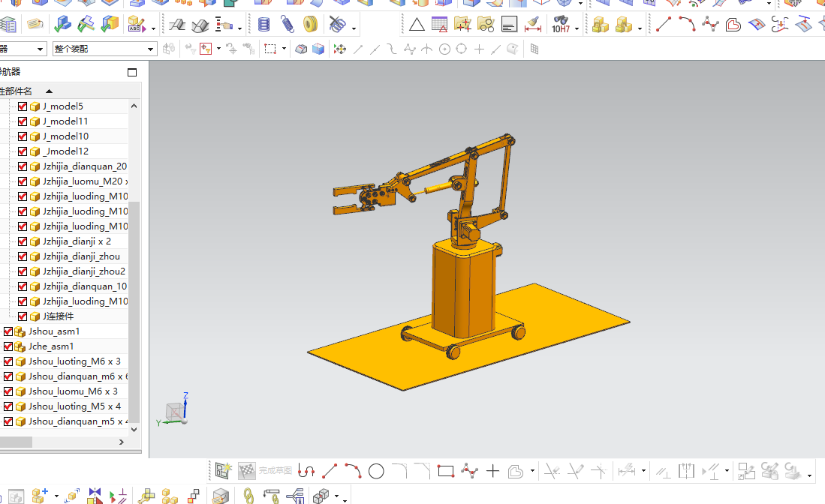The width and height of the screenshot is (825, 504).
Task: Click the extension spring icon
Action: click(x=288, y=24)
